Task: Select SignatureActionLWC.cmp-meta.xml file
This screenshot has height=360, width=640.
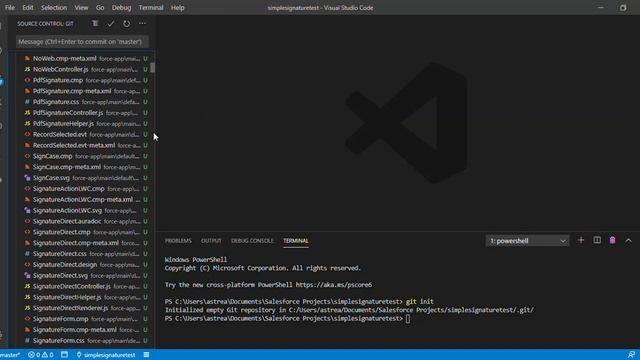Action: point(82,200)
